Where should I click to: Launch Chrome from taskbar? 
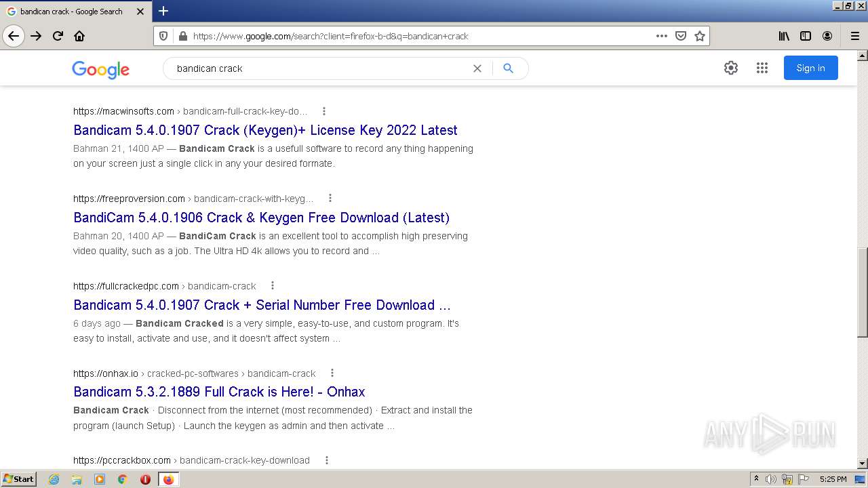(123, 479)
